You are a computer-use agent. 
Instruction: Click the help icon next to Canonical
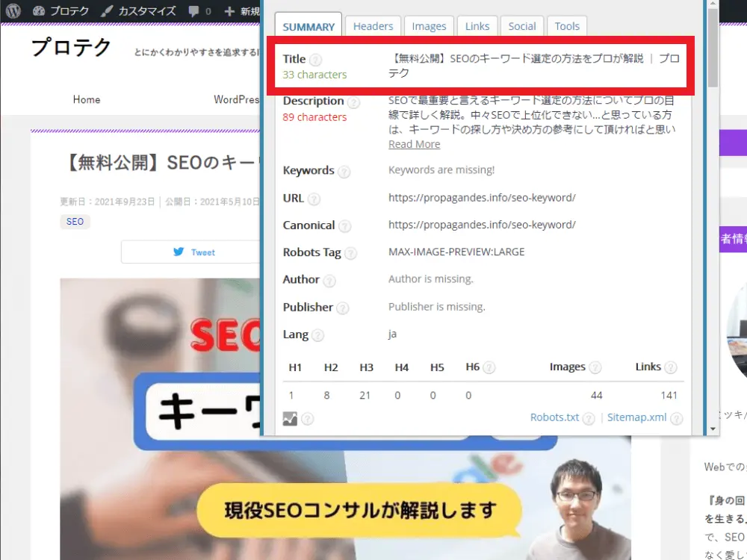[x=344, y=226]
